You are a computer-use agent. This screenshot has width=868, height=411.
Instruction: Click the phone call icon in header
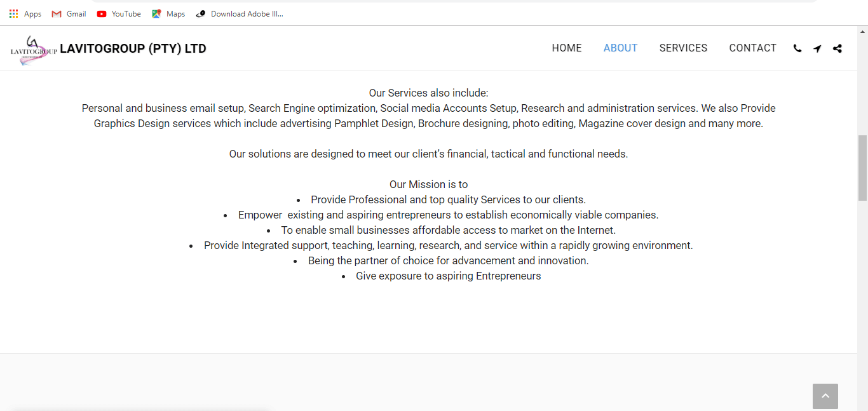[797, 48]
